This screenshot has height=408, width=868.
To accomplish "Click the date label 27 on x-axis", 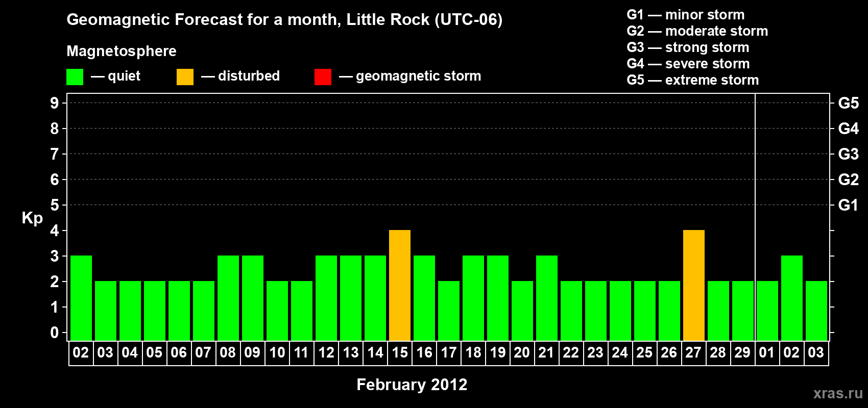I will click(693, 352).
